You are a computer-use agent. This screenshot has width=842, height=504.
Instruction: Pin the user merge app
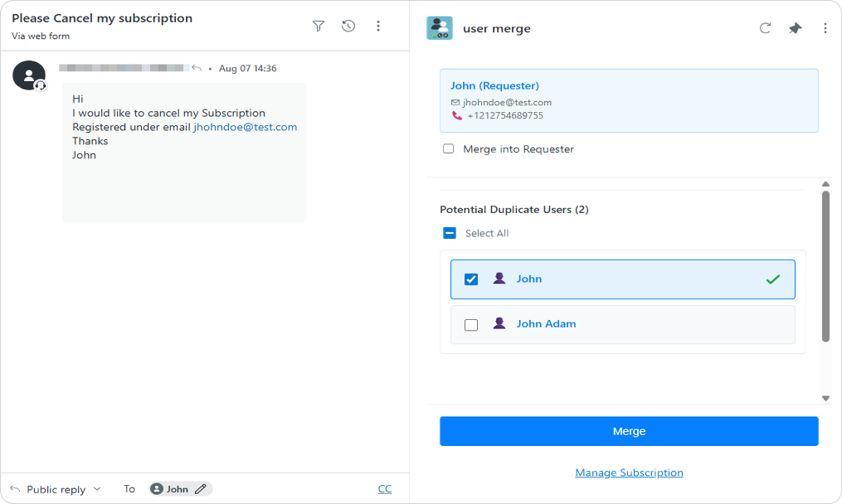[x=795, y=28]
